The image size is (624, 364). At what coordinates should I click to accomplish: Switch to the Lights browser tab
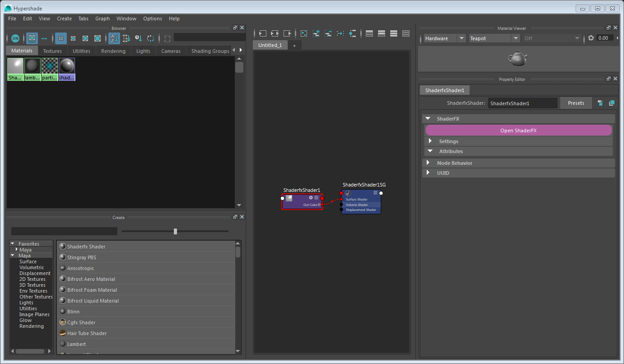pyautogui.click(x=143, y=51)
